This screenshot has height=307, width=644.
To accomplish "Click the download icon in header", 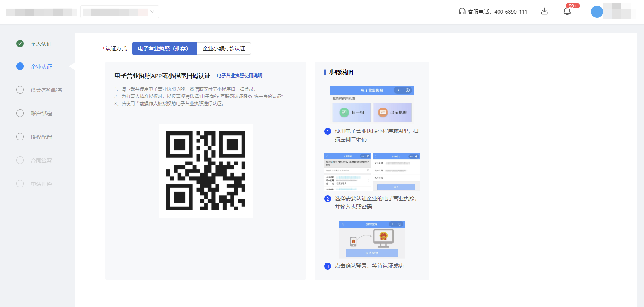I will (544, 11).
